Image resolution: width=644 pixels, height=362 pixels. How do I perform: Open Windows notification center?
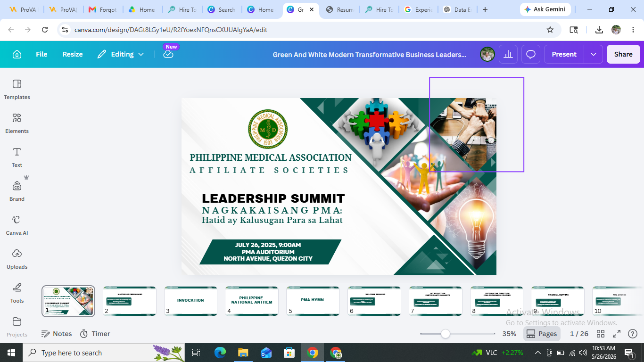pos(630,353)
